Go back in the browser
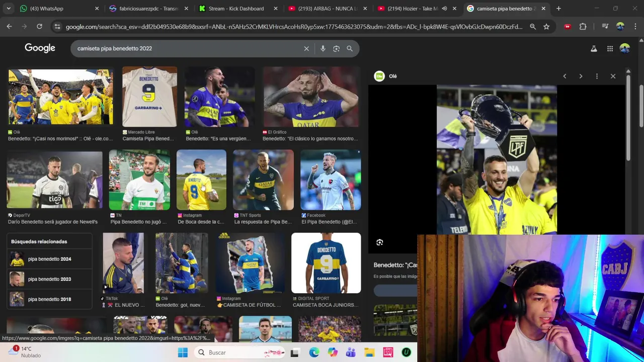 [x=9, y=26]
